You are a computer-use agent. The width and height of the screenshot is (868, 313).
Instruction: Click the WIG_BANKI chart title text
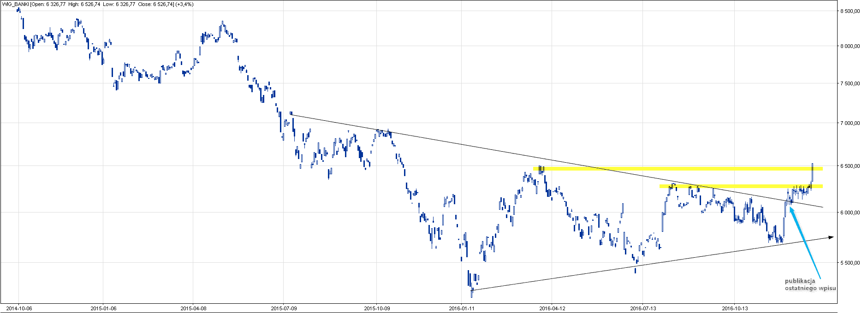97,4
